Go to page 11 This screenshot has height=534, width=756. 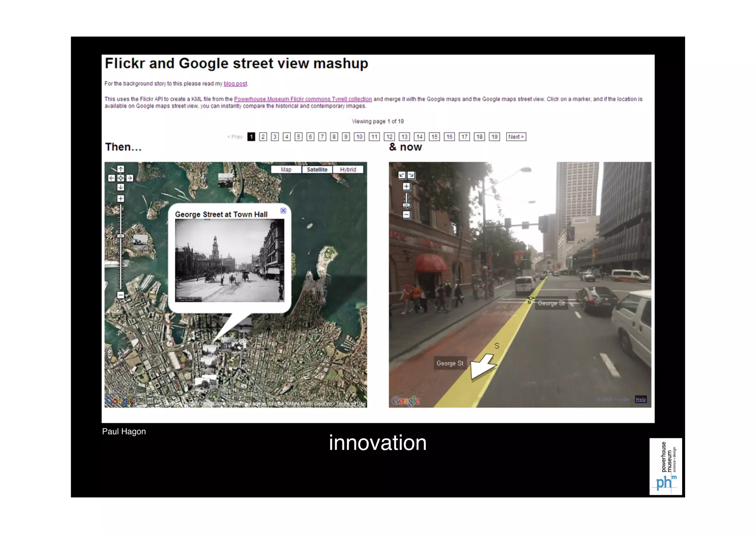tap(374, 137)
